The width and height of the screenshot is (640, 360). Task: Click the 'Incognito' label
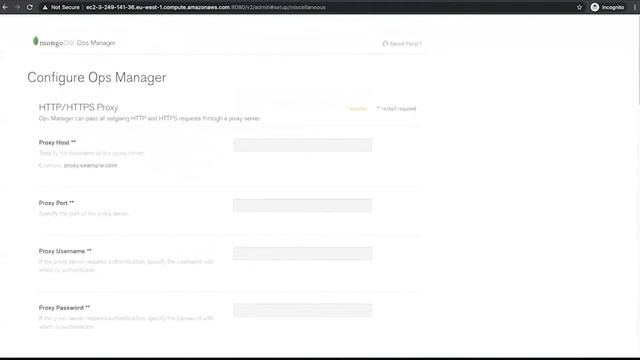click(x=613, y=7)
